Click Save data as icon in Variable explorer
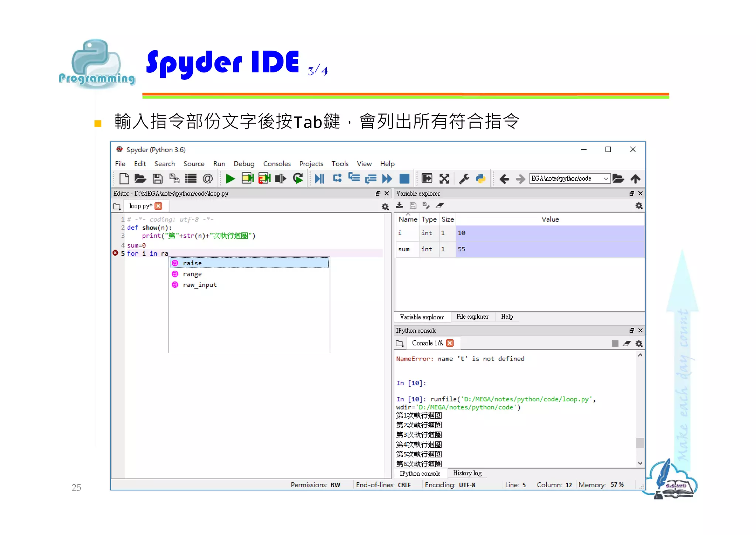756x535 pixels. [426, 205]
